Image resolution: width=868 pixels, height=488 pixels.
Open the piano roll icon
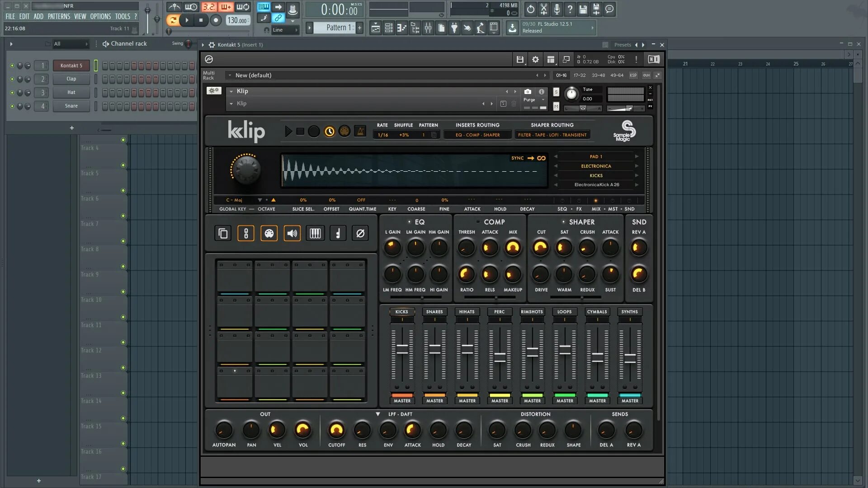coord(401,28)
